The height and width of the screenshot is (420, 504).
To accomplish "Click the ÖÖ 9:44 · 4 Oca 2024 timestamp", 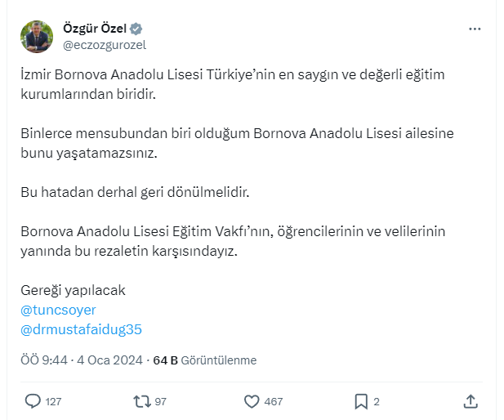I will pyautogui.click(x=80, y=360).
